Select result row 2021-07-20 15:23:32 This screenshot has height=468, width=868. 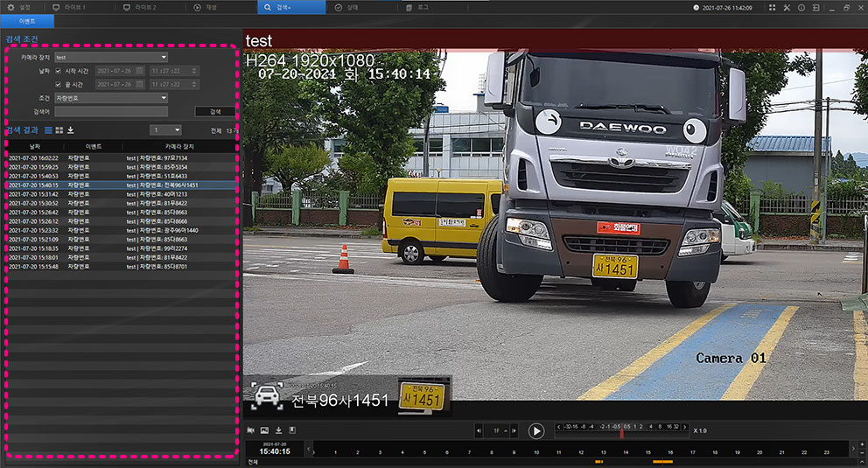coord(122,230)
